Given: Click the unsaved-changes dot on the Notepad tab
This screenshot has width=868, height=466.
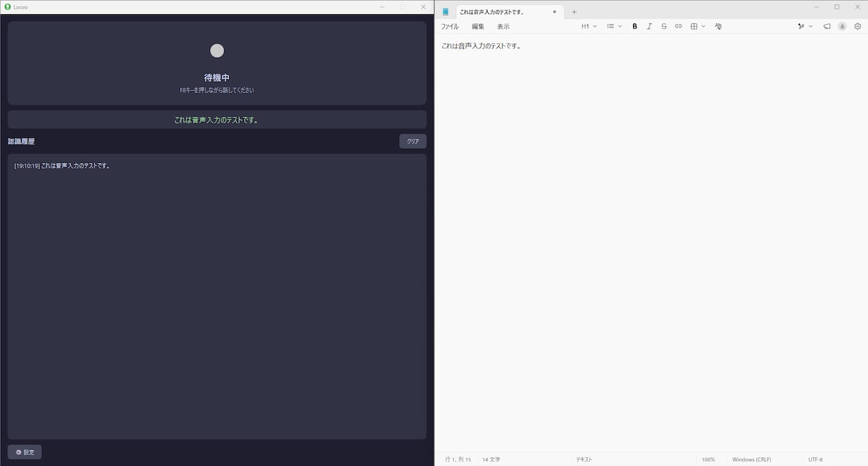Looking at the screenshot, I should point(554,11).
